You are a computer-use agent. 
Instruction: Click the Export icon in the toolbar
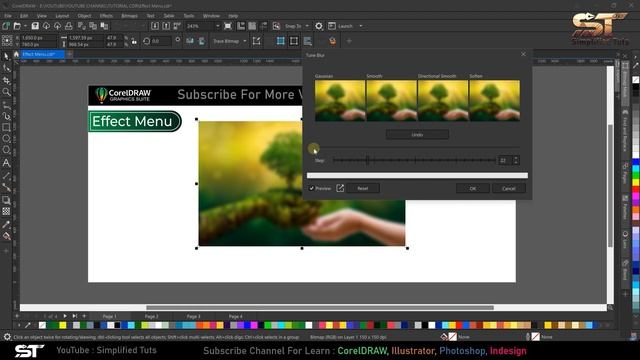pyautogui.click(x=166, y=26)
